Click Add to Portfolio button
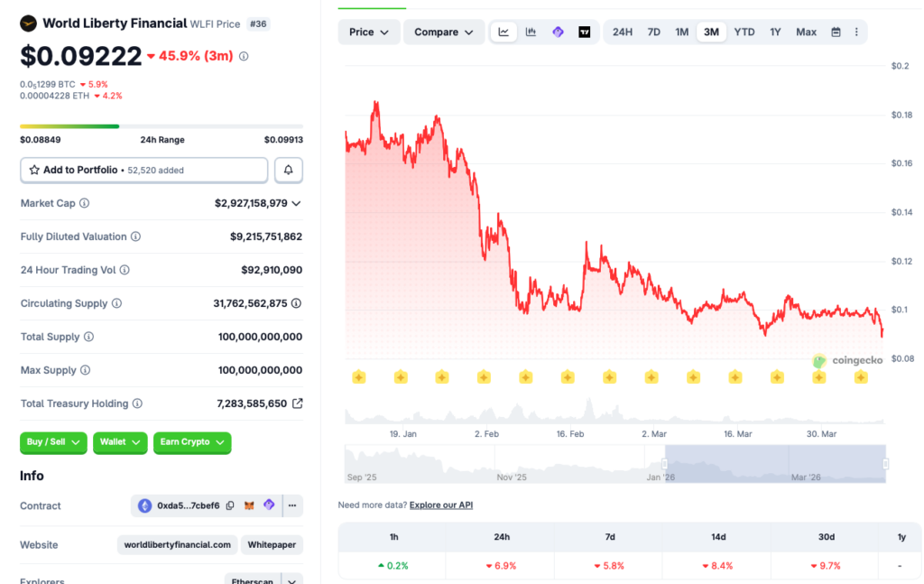 (144, 170)
